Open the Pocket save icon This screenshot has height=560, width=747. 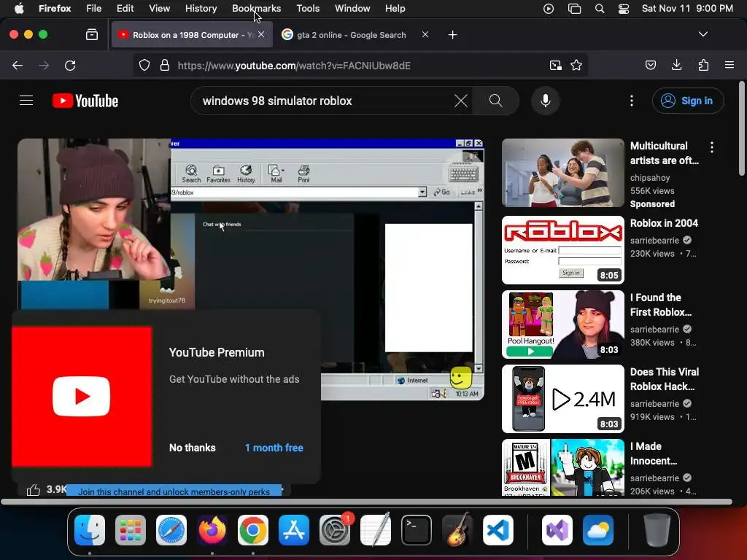651,65
